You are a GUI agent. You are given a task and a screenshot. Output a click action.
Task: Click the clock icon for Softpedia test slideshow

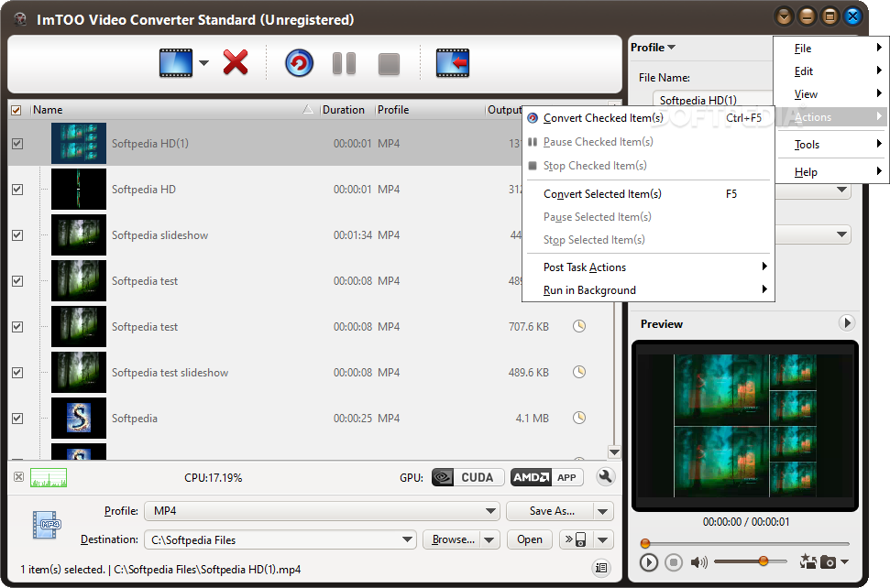tap(579, 372)
